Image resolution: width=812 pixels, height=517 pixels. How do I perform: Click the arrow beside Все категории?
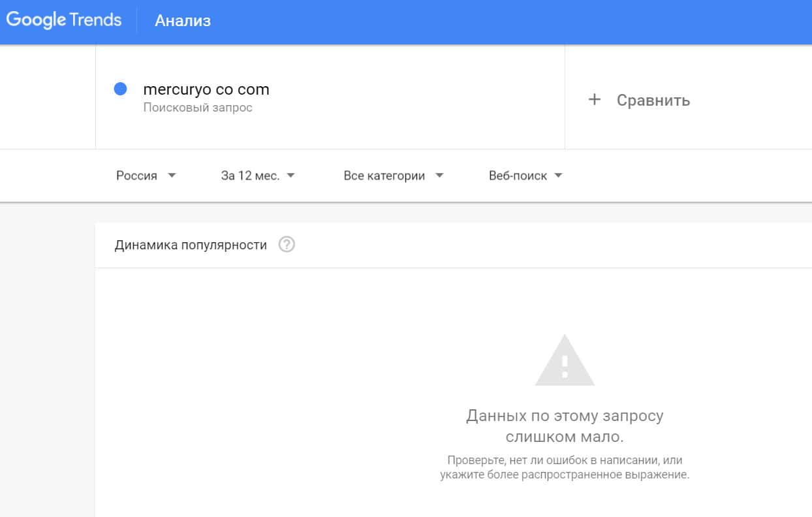click(x=439, y=176)
